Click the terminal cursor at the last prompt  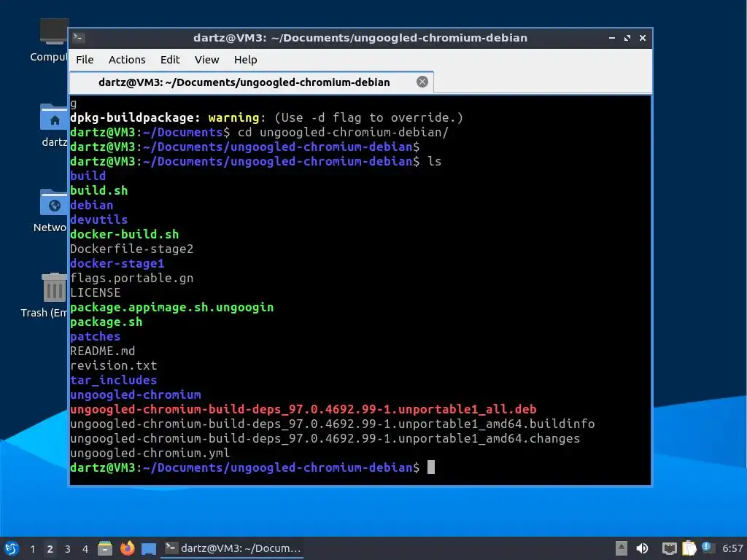pos(430,467)
